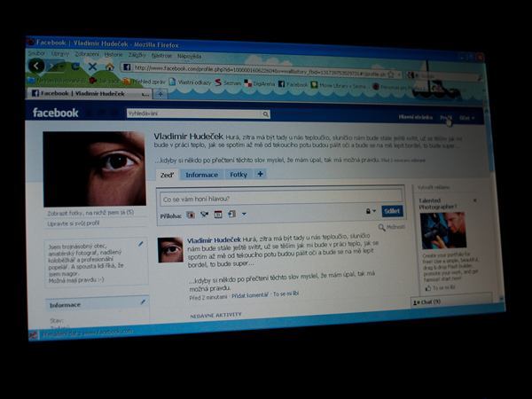Edit the Informace section with pencil icon
532x399 pixels.
[x=144, y=301]
